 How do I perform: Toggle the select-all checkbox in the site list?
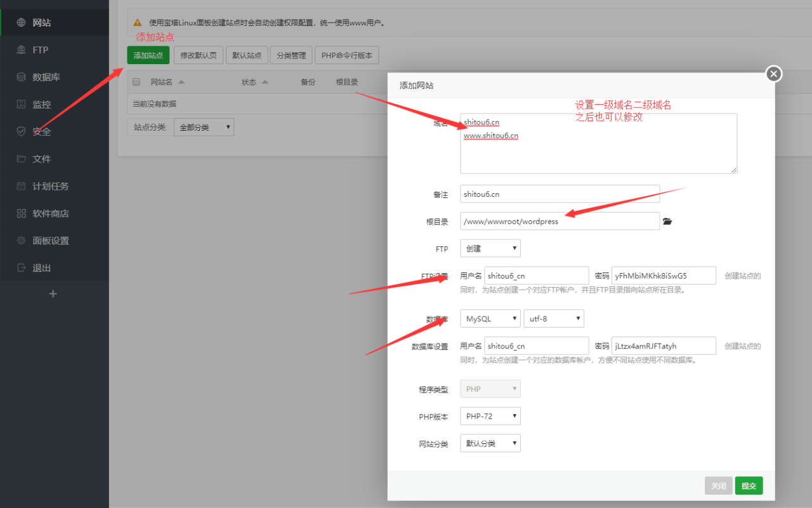[x=136, y=81]
